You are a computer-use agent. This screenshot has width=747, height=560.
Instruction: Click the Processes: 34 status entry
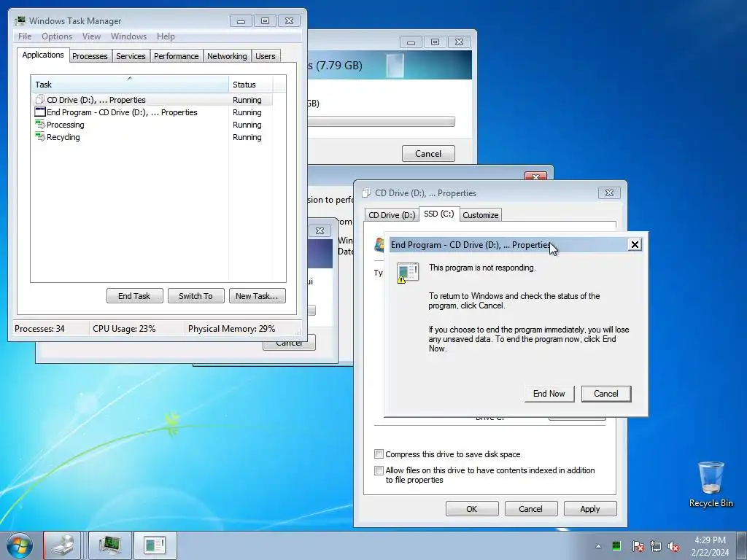point(39,329)
